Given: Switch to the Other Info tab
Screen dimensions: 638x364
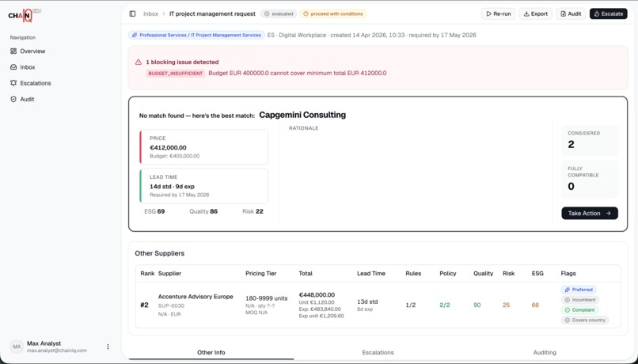Looking at the screenshot, I should coord(211,353).
